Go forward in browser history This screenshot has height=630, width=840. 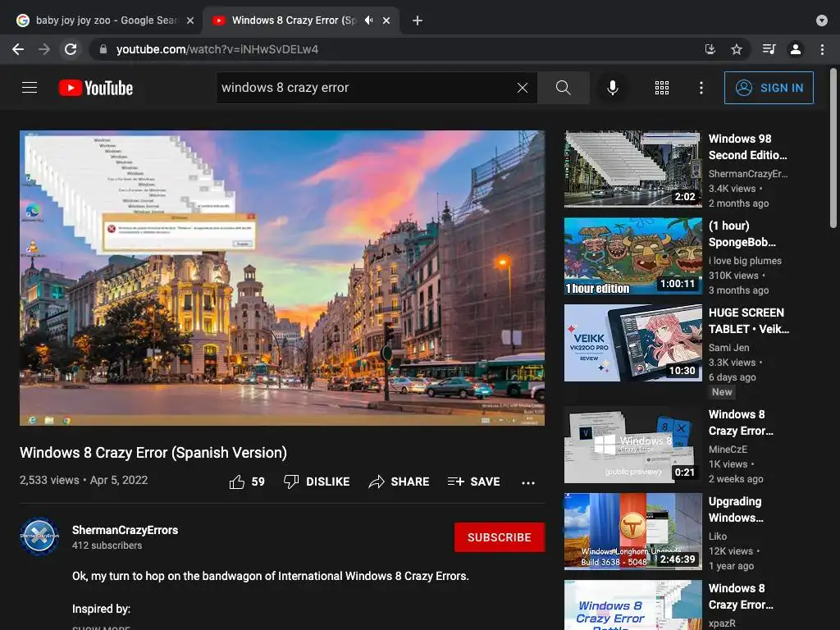point(44,49)
